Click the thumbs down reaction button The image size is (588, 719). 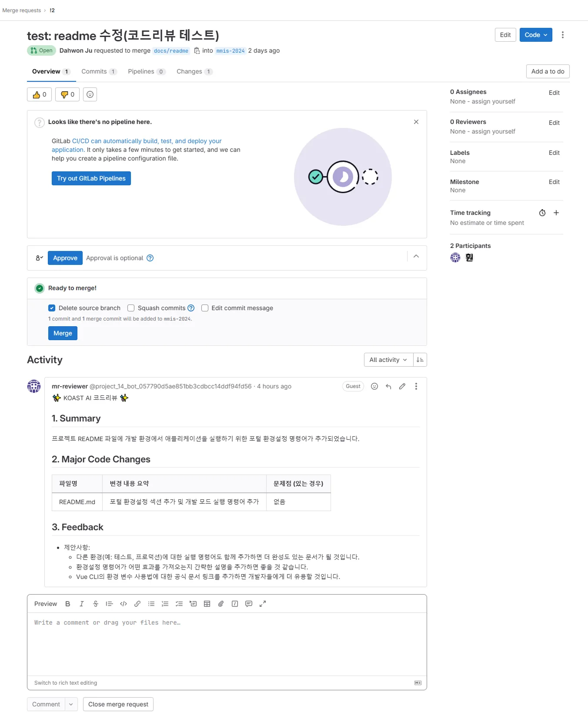pos(67,94)
